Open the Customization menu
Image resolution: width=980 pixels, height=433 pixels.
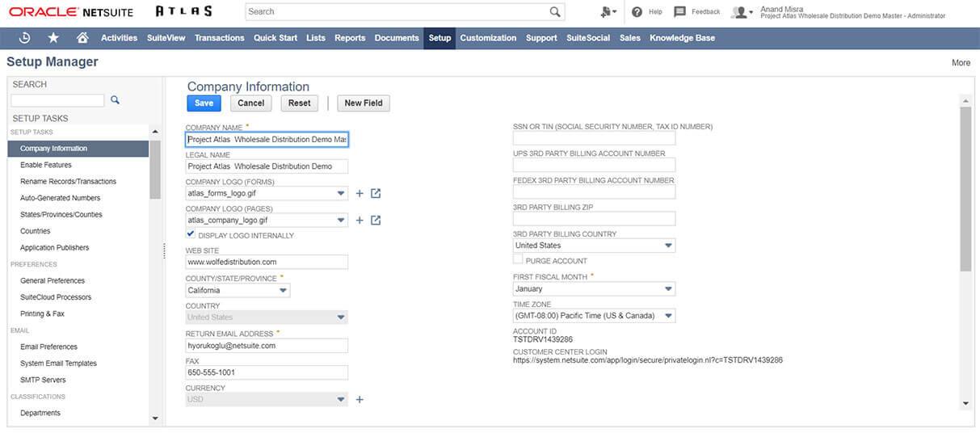(488, 38)
